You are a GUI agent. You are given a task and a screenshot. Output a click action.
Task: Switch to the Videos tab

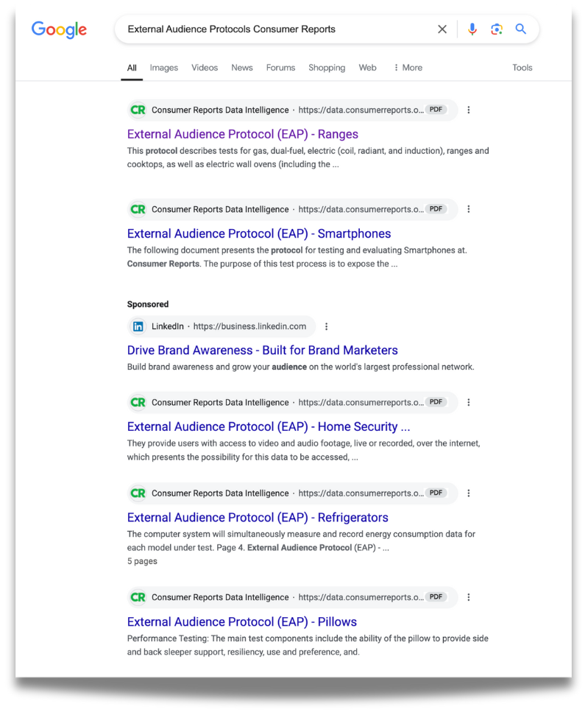[204, 68]
